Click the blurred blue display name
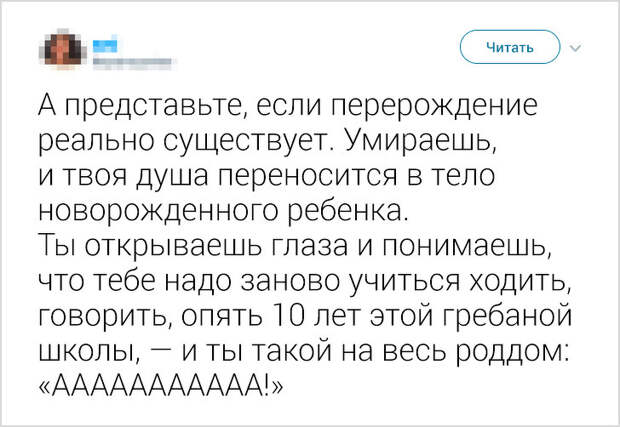620x427 pixels. pos(105,44)
